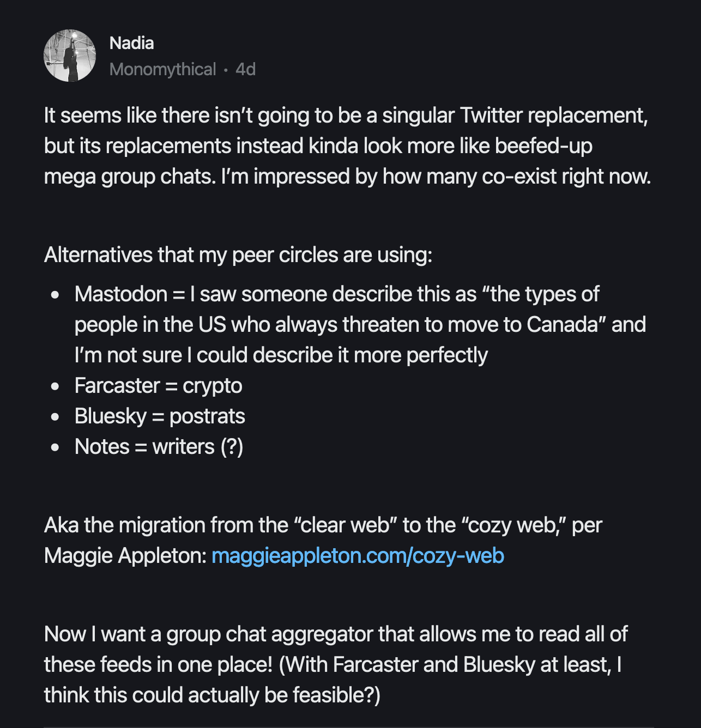Click the bullet dot before Farcaster

[x=55, y=386]
